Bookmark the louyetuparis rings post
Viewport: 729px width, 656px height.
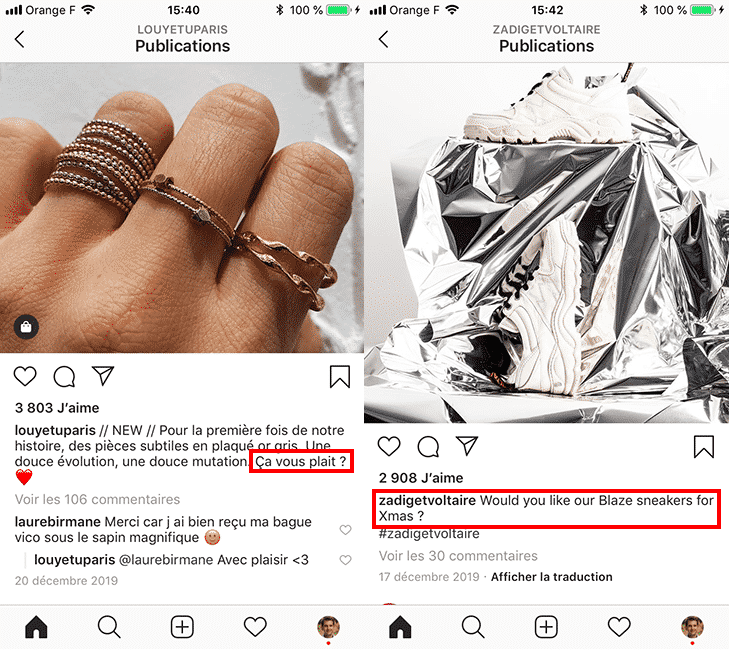click(x=340, y=377)
